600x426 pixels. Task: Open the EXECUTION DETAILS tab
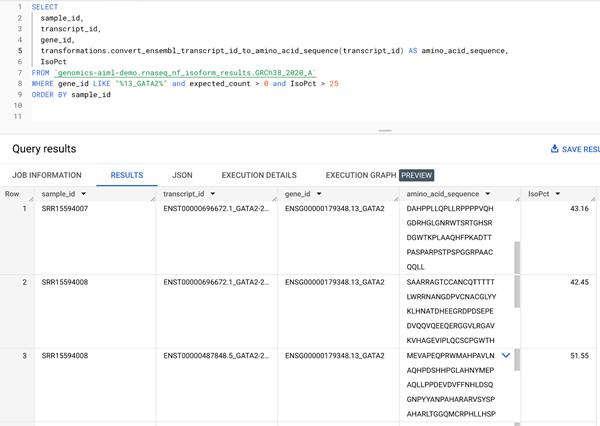pos(259,175)
